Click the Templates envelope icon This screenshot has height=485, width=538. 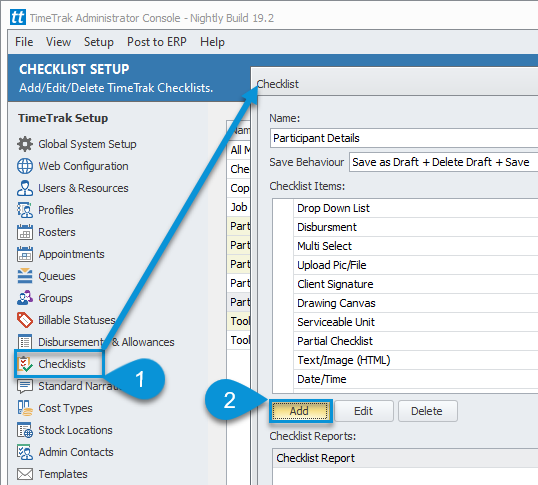pyautogui.click(x=25, y=474)
